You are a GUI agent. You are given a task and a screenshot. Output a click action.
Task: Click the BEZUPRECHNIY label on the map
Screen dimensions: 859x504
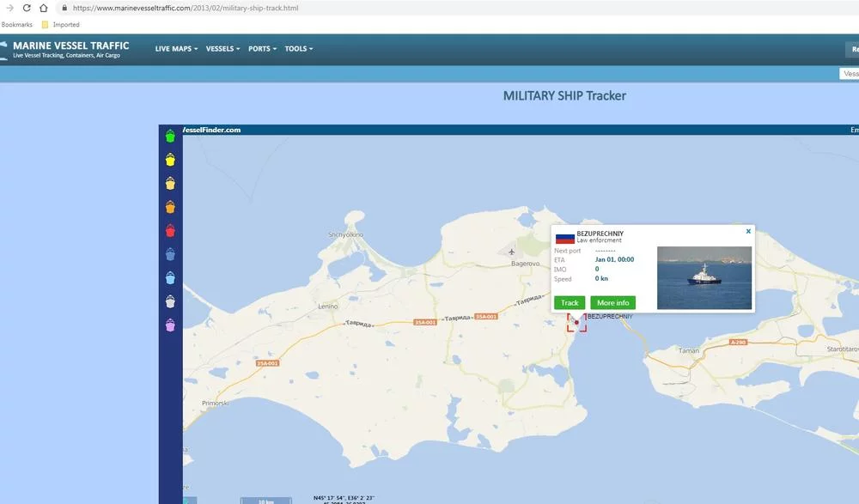point(610,317)
